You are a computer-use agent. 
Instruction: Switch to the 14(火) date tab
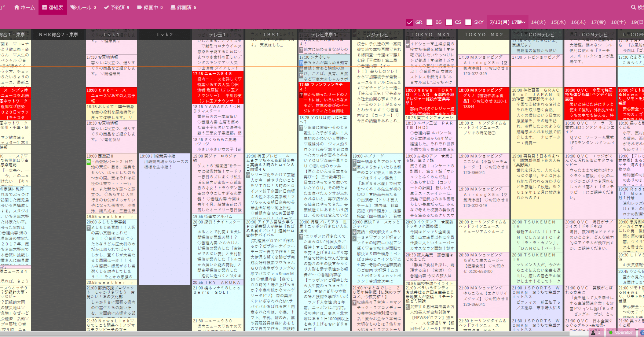[x=538, y=22]
